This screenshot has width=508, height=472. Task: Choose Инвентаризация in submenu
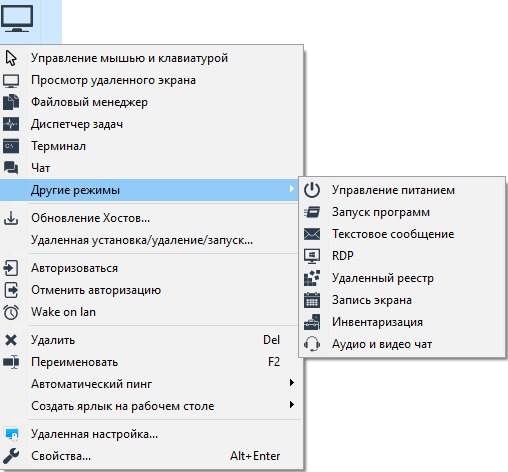(x=402, y=322)
